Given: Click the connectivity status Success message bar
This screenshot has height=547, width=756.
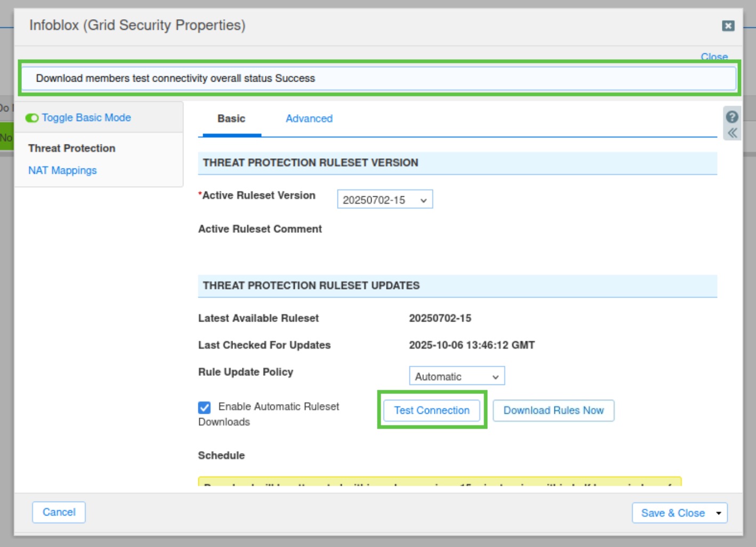Looking at the screenshot, I should point(378,78).
